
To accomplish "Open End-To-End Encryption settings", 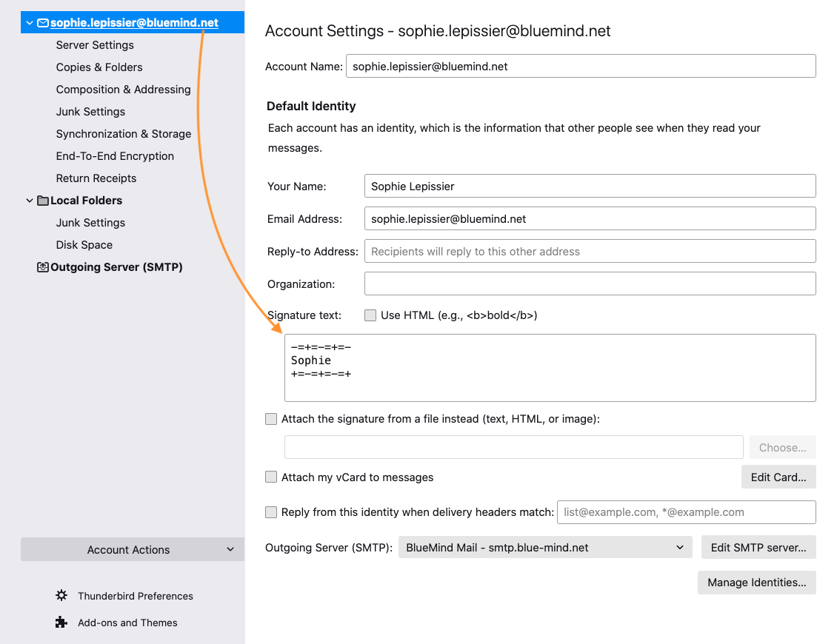I will pyautogui.click(x=115, y=156).
